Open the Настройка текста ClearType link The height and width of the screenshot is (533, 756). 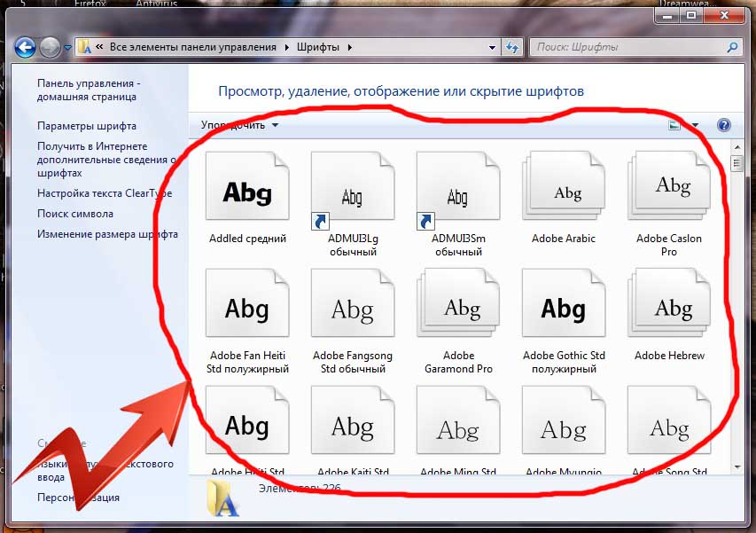105,193
